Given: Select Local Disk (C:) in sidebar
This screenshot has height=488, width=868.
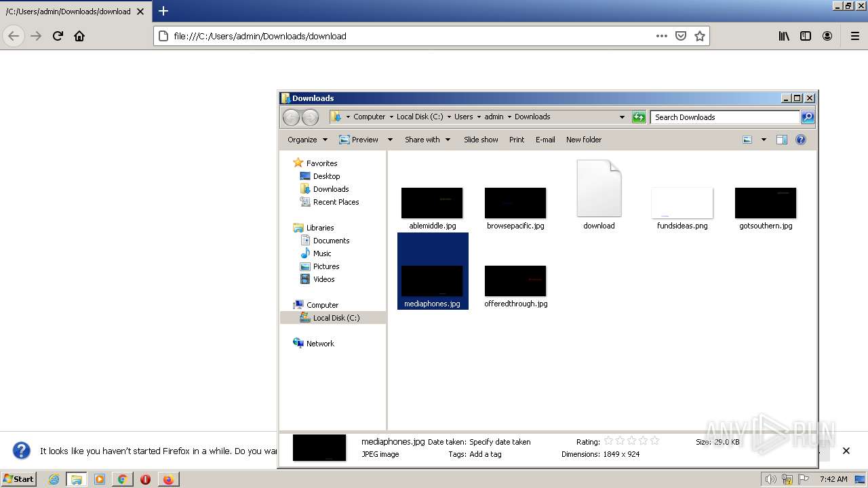Looking at the screenshot, I should coord(336,318).
